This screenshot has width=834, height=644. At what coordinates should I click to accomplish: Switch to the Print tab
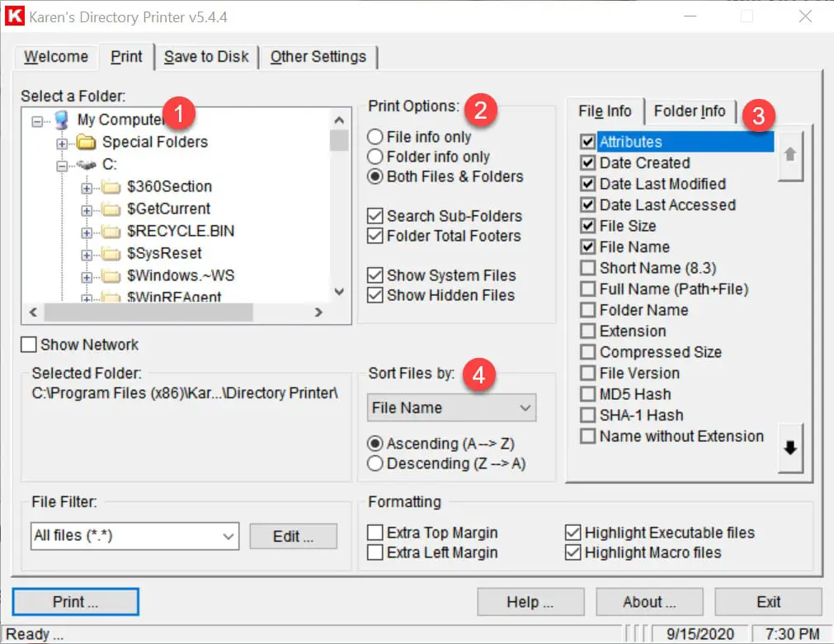tap(126, 57)
